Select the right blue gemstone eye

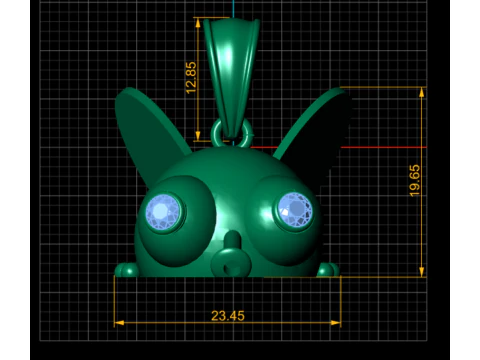click(x=295, y=209)
